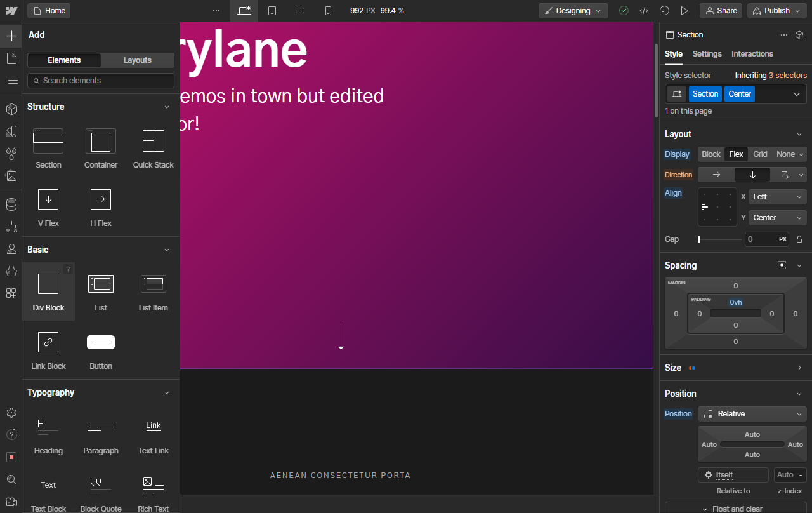Screen dimensions: 812x513
Task: Set display to Grid
Action: (760, 154)
